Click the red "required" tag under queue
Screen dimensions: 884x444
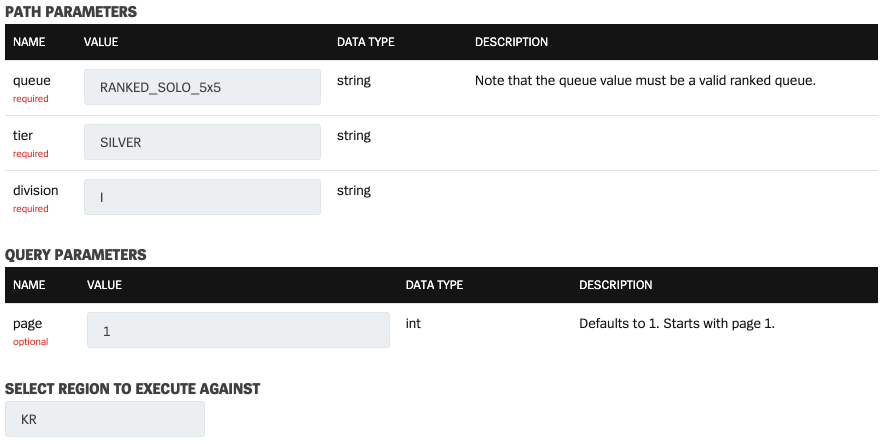tap(31, 99)
